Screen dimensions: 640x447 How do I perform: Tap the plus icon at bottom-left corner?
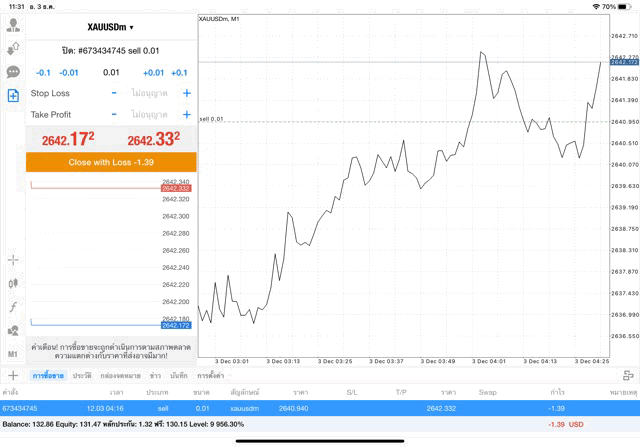[x=13, y=375]
